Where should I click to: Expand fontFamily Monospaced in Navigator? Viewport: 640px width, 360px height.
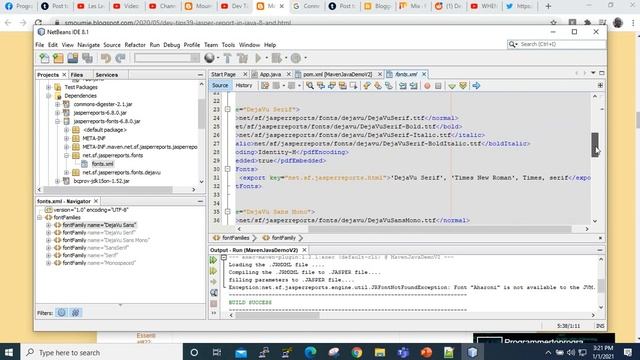[x=49, y=263]
